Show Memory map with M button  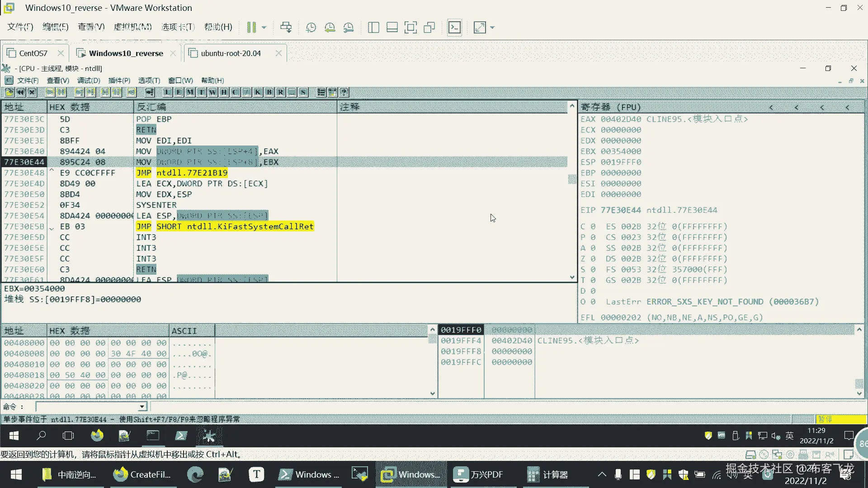(x=190, y=92)
